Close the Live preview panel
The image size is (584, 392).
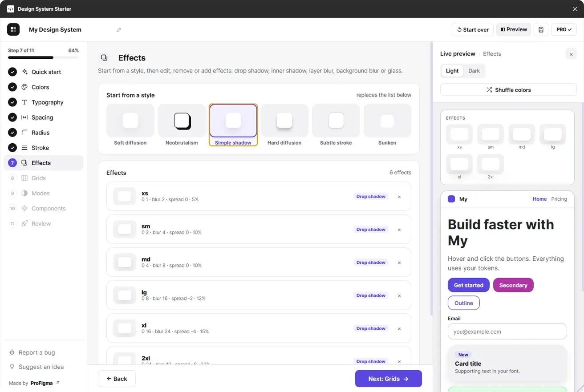click(571, 54)
